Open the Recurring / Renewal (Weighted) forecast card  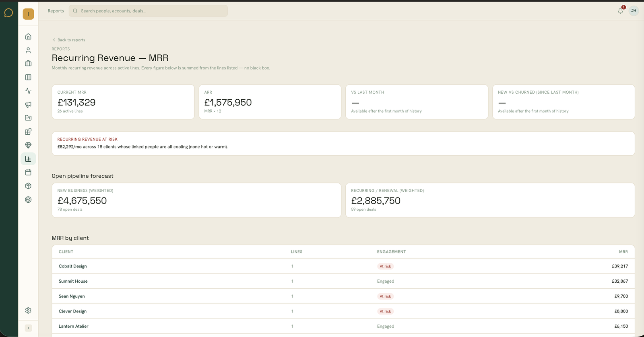point(490,200)
